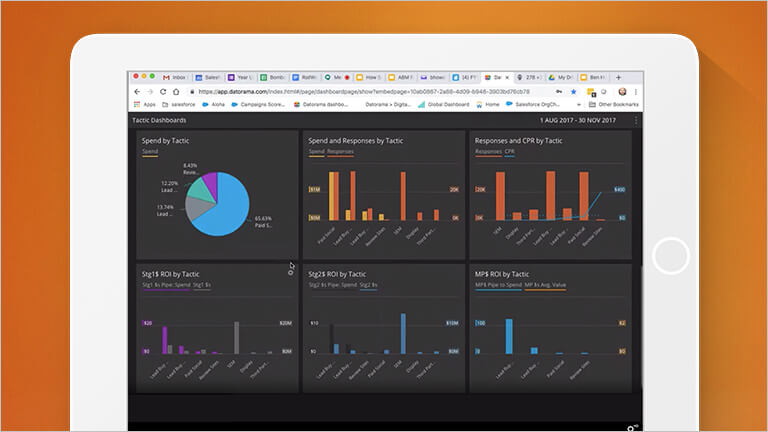This screenshot has height=432, width=768.
Task: Click the yellow extension icon in toolbar
Action: click(591, 92)
